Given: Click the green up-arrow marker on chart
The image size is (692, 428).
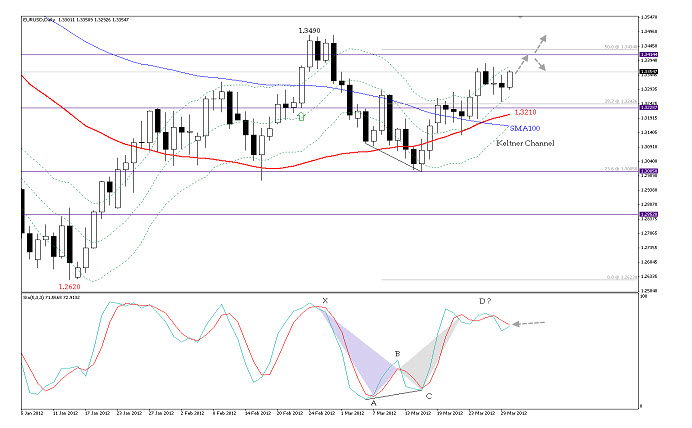Looking at the screenshot, I should [x=301, y=116].
